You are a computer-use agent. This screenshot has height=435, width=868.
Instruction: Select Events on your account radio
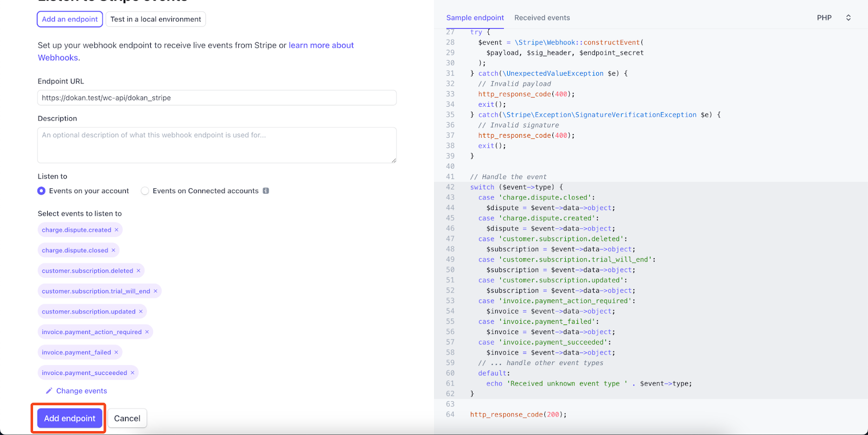(x=41, y=191)
